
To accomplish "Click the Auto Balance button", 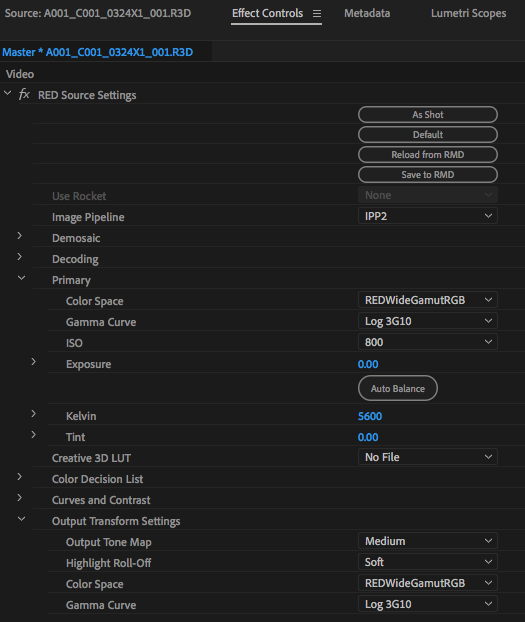I will [x=398, y=388].
